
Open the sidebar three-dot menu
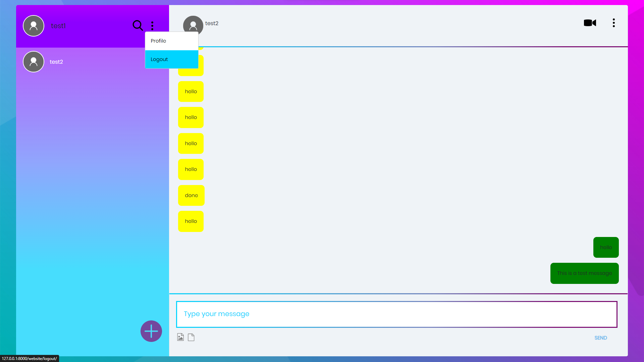(x=152, y=25)
